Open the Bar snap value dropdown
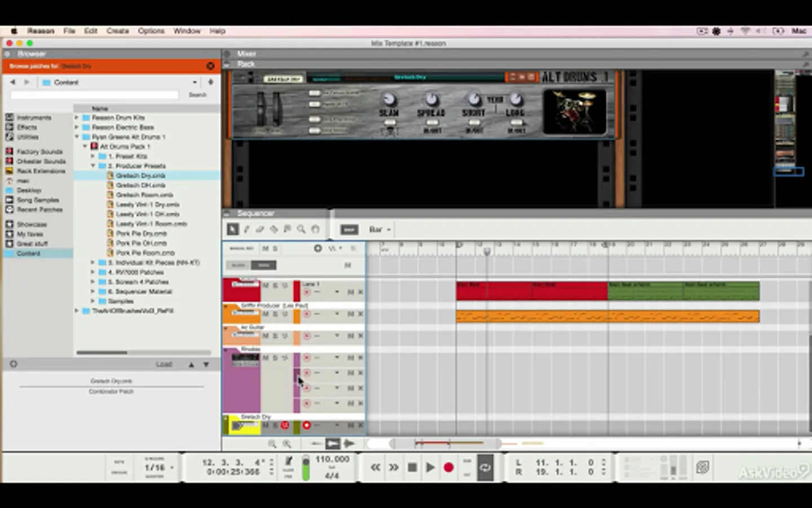 point(379,229)
